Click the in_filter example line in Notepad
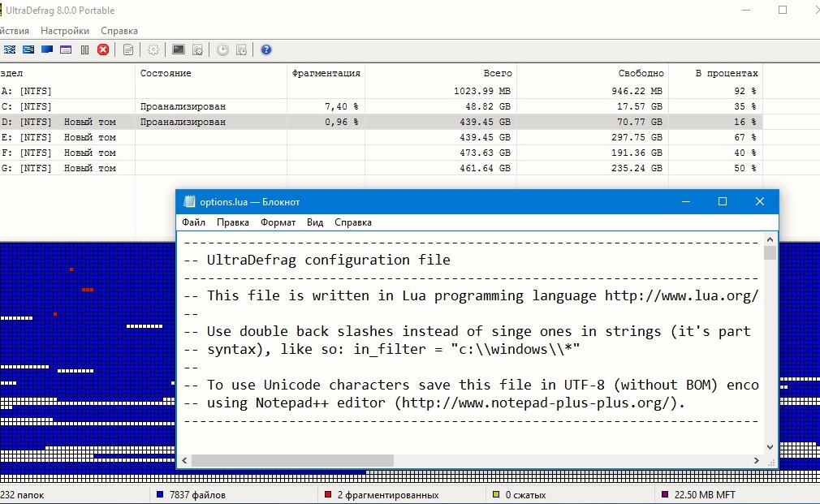This screenshot has width=820, height=504. (382, 349)
